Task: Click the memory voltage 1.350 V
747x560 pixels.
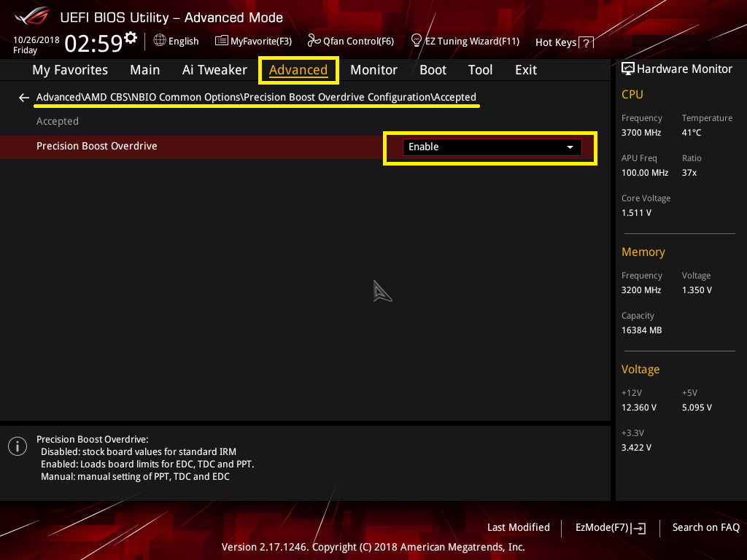Action: pos(697,290)
